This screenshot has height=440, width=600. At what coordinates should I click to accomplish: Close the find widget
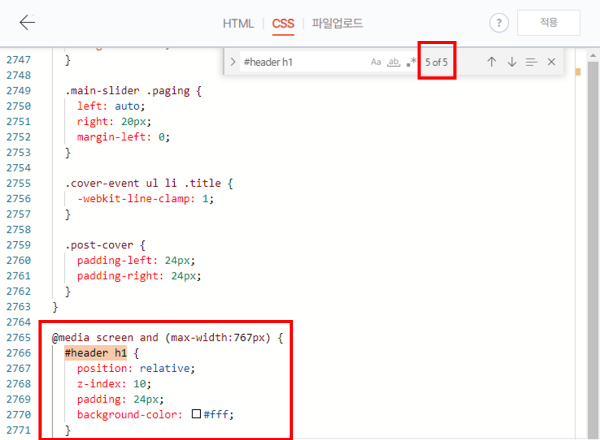pos(551,62)
